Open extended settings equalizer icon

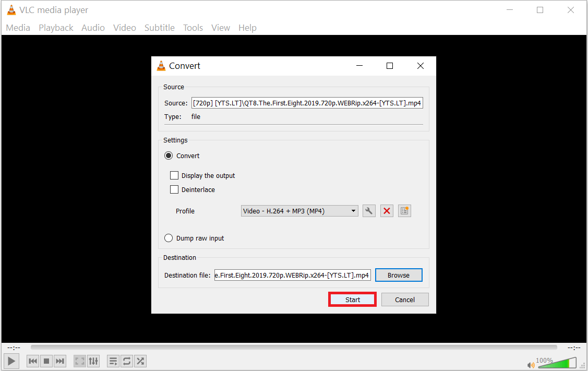[x=93, y=361]
